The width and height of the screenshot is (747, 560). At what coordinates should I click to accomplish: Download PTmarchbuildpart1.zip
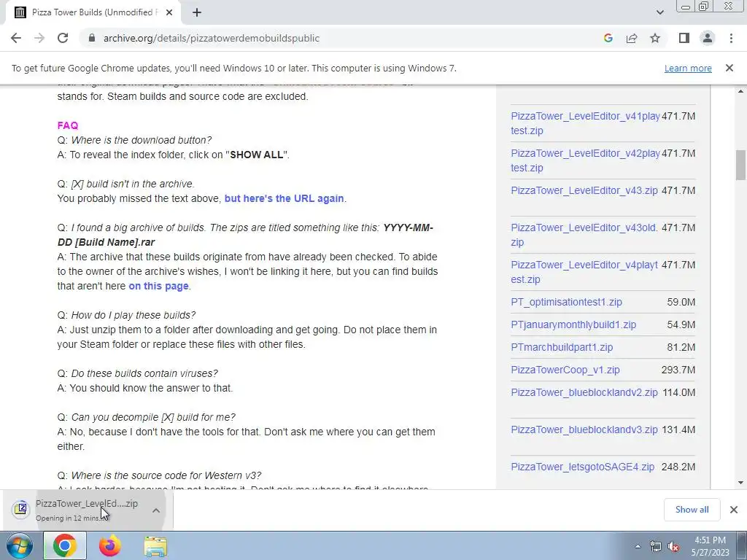coord(562,347)
